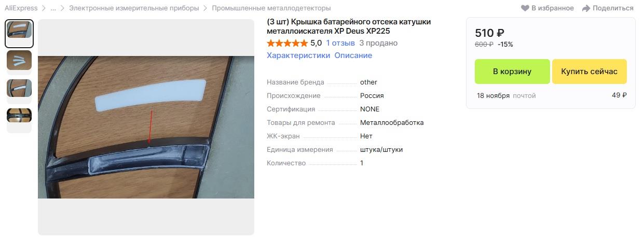This screenshot has height=241, width=644.
Task: Click the В избранное label
Action: click(553, 8)
